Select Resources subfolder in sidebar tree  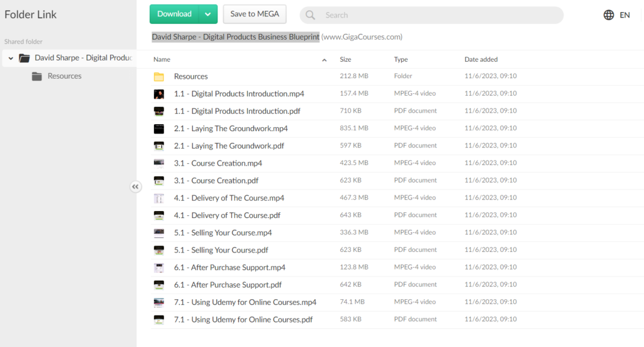click(65, 76)
